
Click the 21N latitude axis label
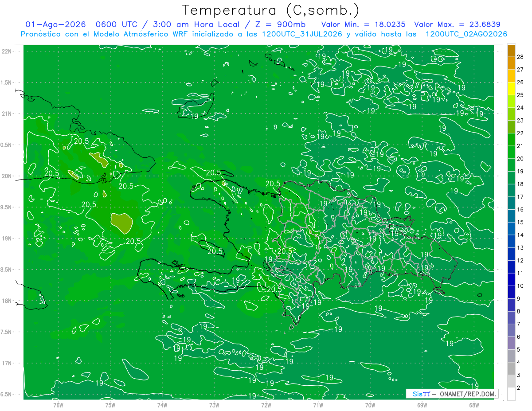(x=8, y=114)
